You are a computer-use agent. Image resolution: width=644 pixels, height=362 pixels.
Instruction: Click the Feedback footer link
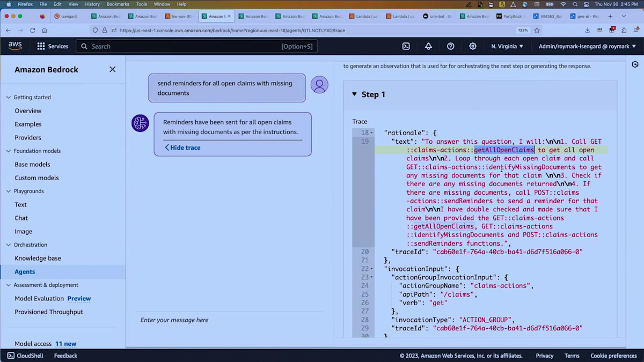click(65, 356)
